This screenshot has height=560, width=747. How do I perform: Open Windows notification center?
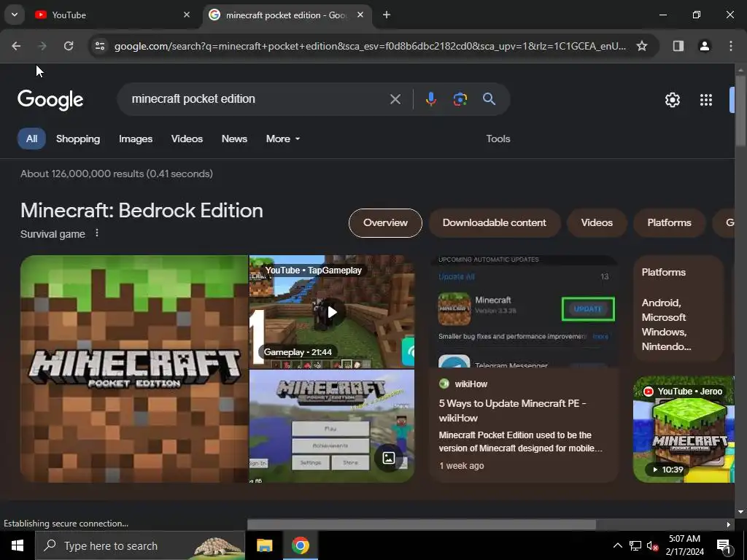tap(724, 545)
